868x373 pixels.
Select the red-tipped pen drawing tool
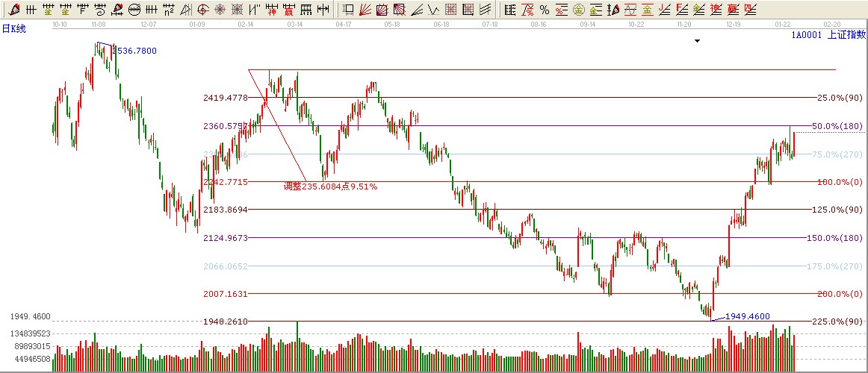coord(13,10)
